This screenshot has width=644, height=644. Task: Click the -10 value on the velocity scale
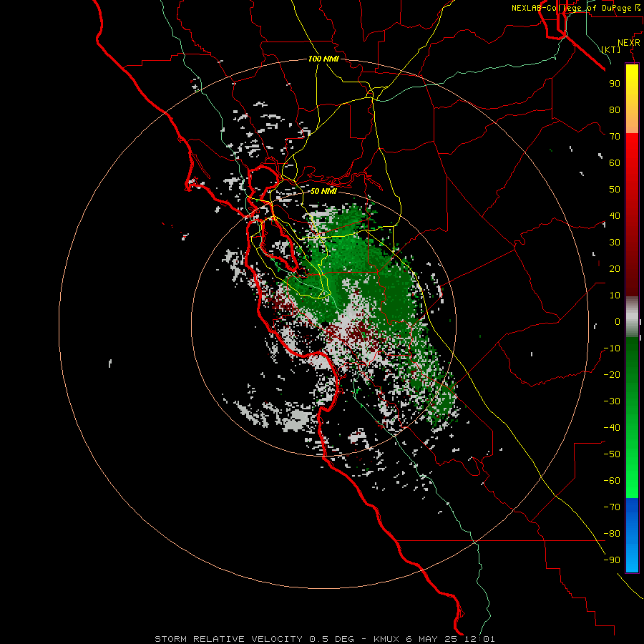tap(612, 348)
